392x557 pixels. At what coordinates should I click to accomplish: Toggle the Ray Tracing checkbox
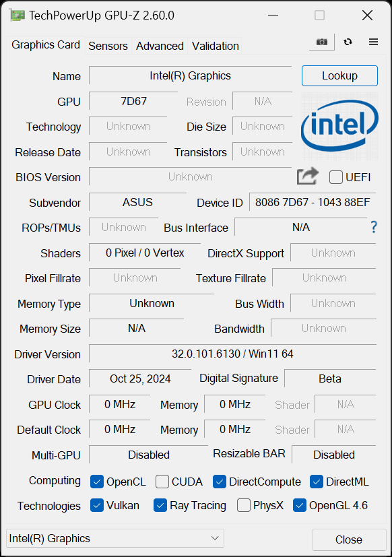tap(160, 505)
